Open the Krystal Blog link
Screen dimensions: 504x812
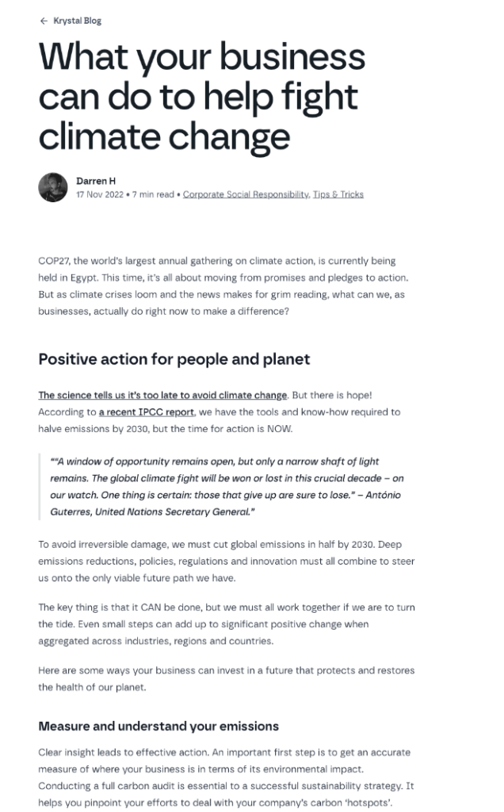click(x=77, y=21)
